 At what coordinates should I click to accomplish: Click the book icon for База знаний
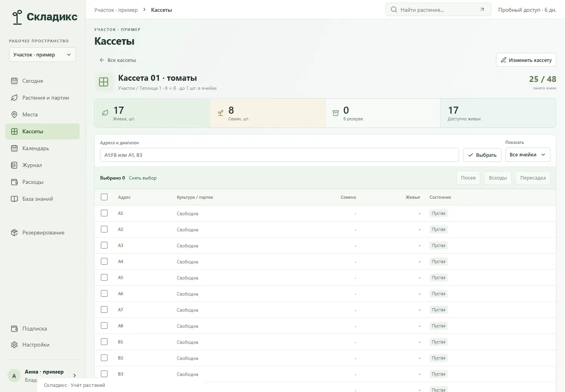point(15,199)
